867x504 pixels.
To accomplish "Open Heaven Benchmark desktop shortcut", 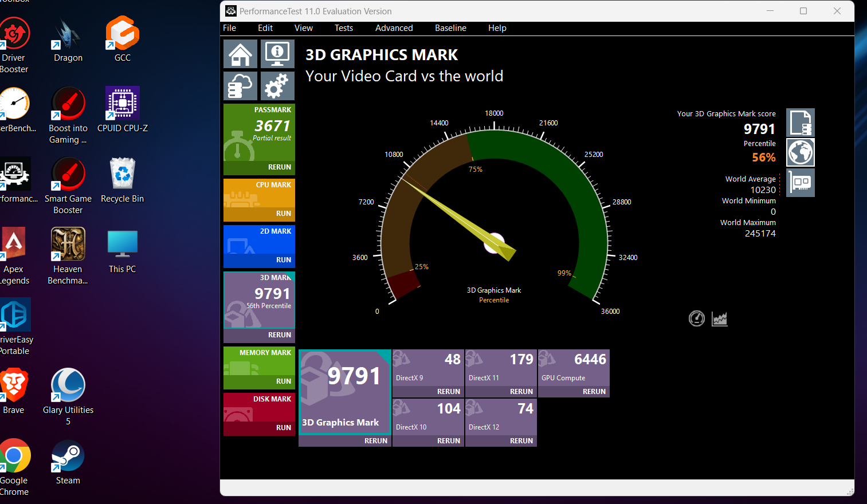I will click(x=68, y=257).
